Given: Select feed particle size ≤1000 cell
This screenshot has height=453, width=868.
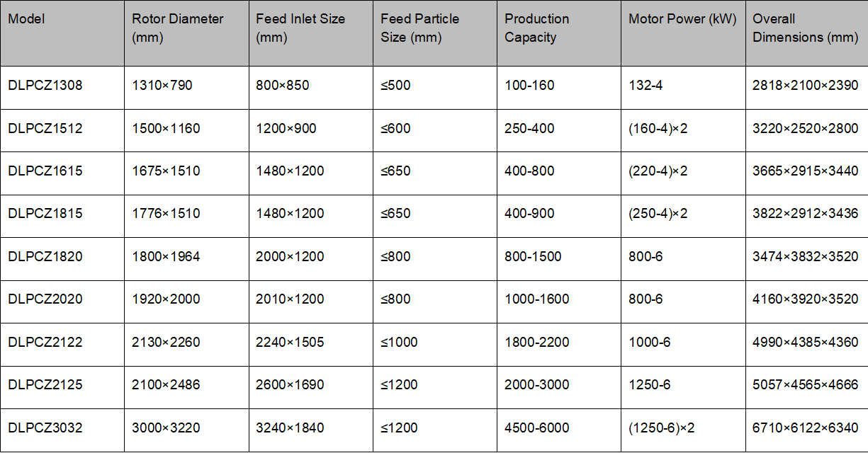Looking at the screenshot, I should [x=435, y=344].
